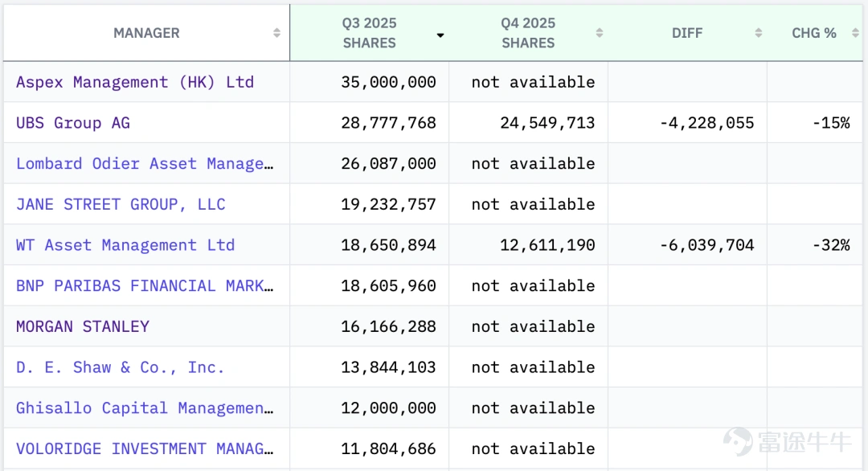Select change percent -15%
The height and width of the screenshot is (471, 868).
click(831, 123)
